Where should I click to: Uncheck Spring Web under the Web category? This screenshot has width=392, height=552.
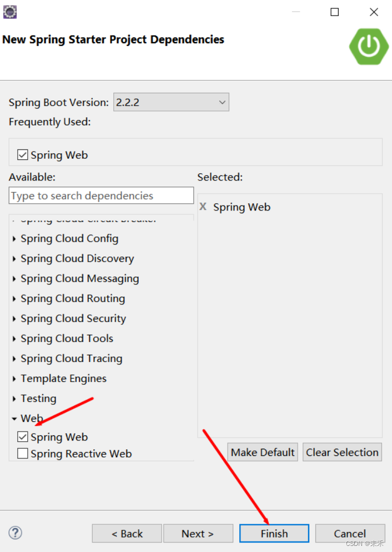pyautogui.click(x=22, y=436)
